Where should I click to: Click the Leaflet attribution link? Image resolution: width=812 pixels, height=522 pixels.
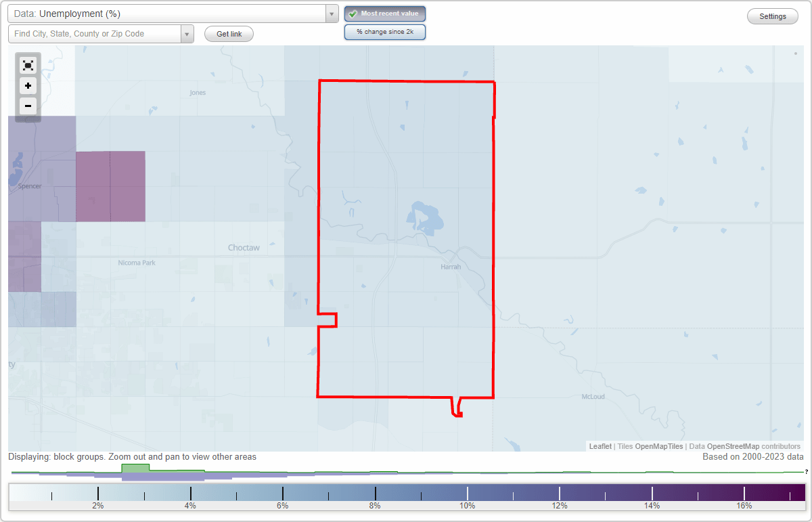(600, 446)
